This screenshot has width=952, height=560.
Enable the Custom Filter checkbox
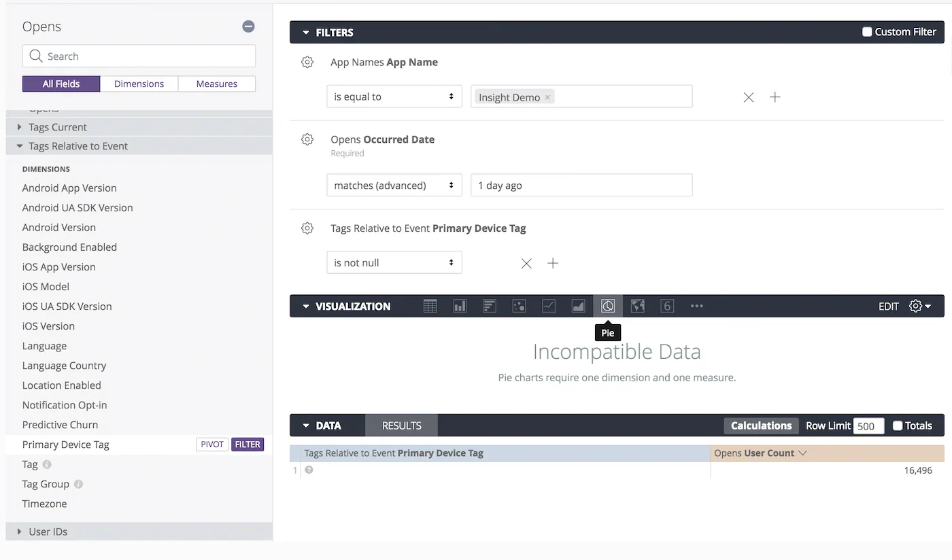click(868, 31)
